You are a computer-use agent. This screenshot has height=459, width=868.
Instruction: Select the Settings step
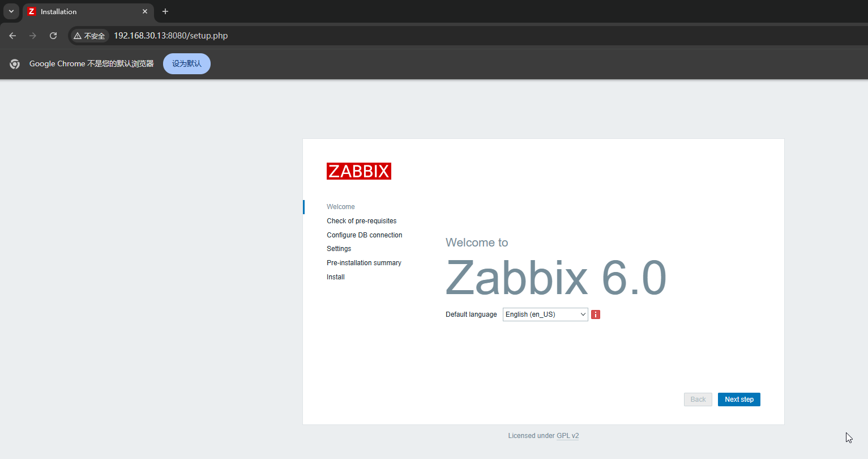339,249
